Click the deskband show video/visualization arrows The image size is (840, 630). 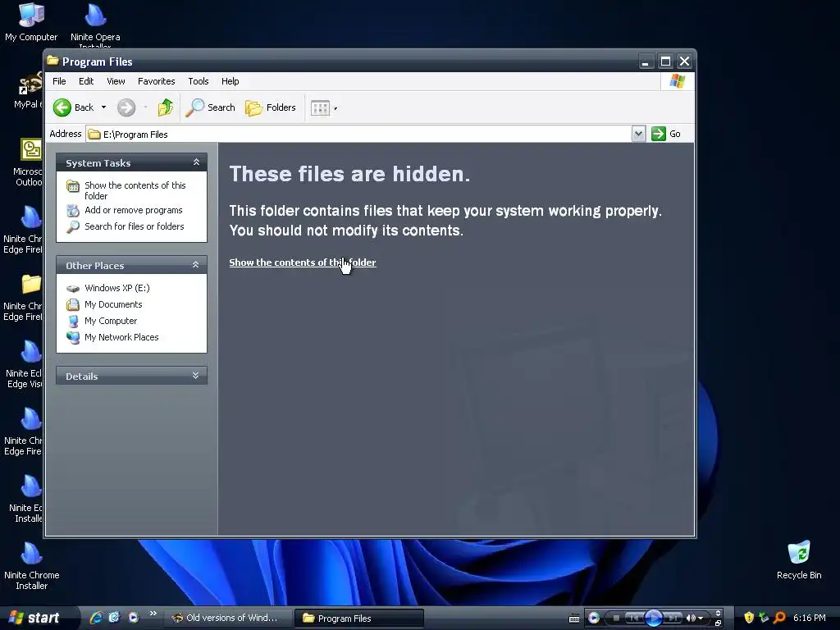(x=718, y=614)
